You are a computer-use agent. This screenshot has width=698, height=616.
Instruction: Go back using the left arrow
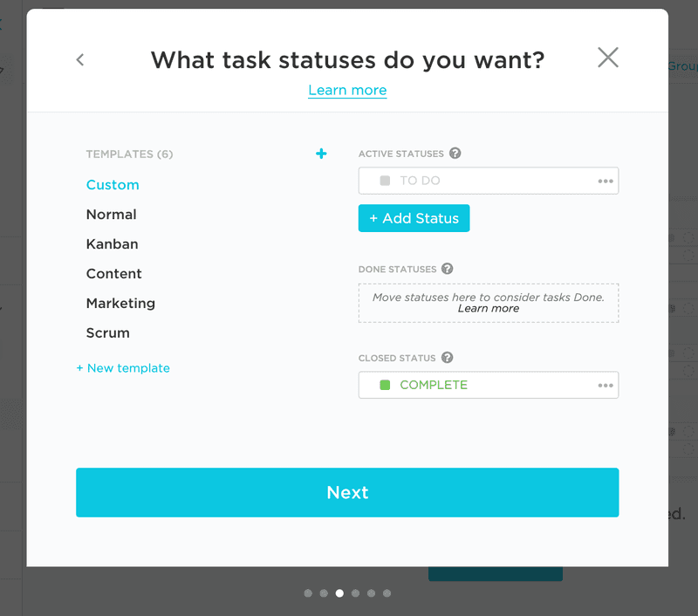pyautogui.click(x=79, y=59)
